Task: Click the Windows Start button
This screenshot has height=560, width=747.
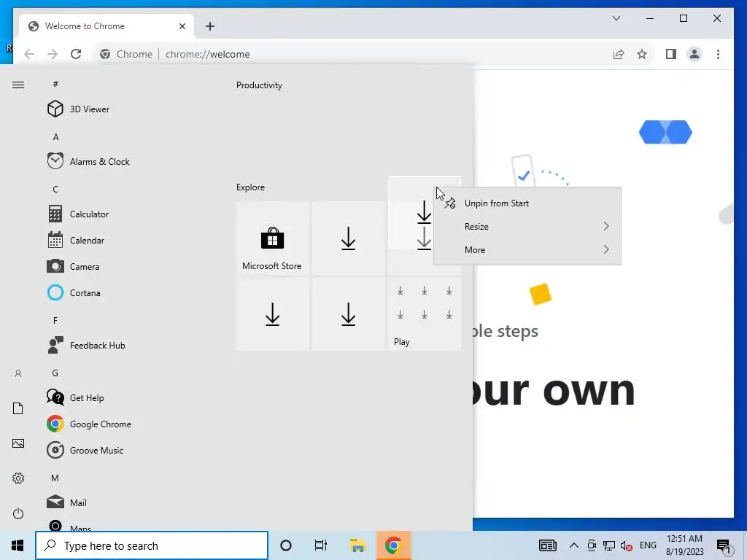Action: [18, 545]
